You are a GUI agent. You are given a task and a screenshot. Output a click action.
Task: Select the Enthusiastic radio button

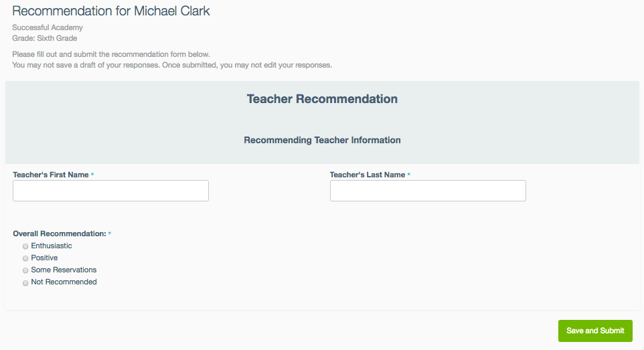(x=25, y=246)
